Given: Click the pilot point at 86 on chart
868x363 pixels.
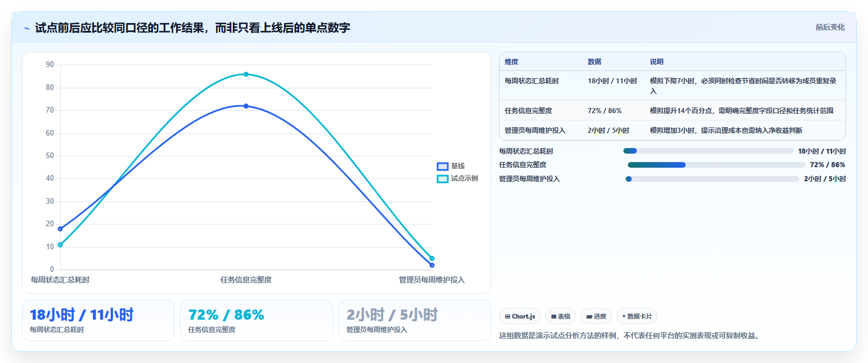Looking at the screenshot, I should (246, 74).
